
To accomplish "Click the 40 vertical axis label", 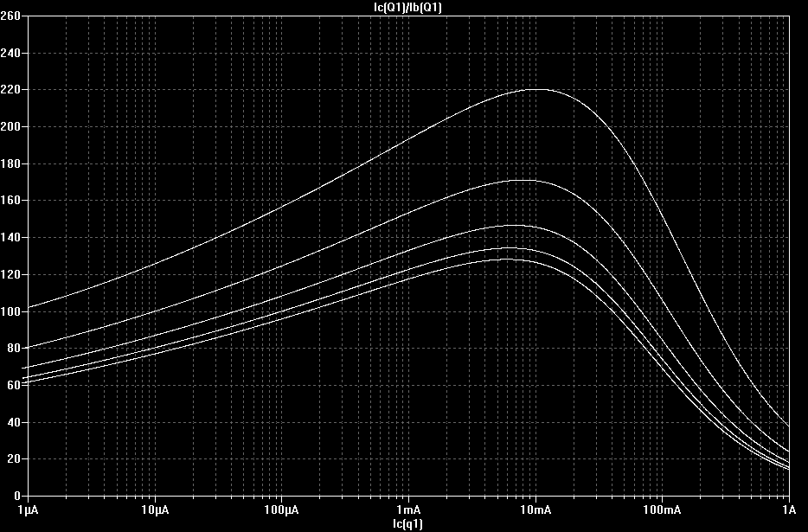I will [x=13, y=422].
